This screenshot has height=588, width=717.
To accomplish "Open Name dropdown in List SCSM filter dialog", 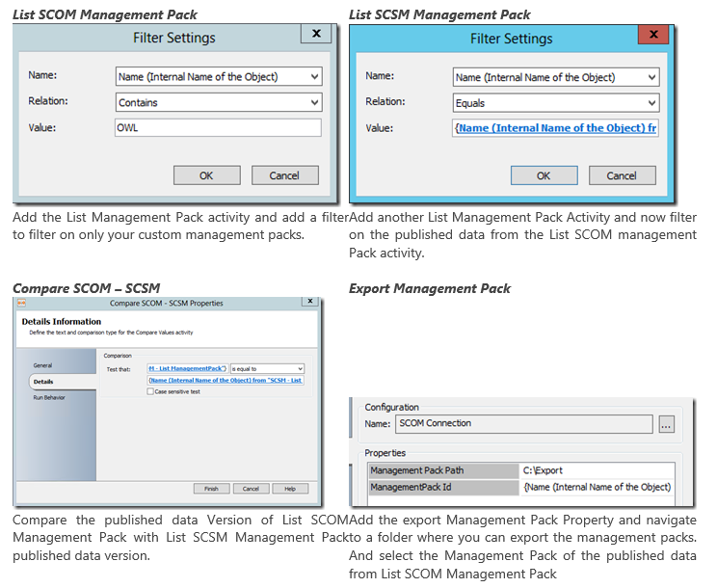I will (x=556, y=77).
